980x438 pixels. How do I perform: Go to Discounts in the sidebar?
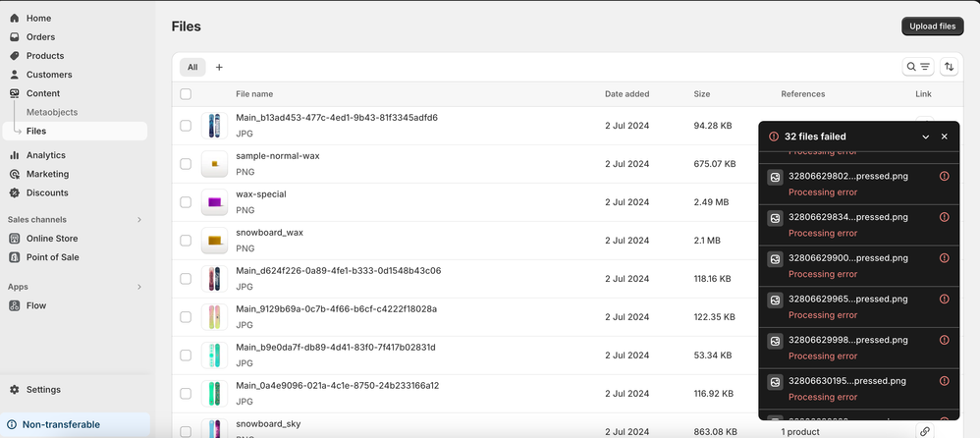47,192
